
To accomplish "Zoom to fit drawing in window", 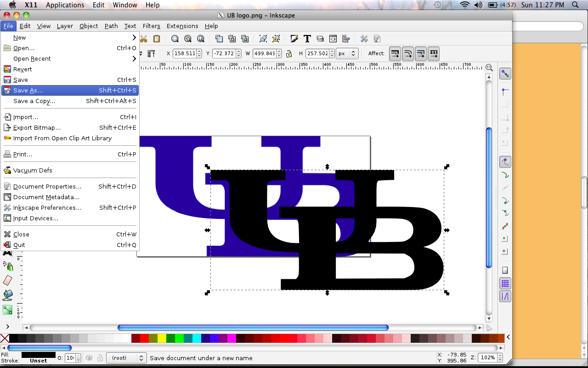I will (x=188, y=39).
